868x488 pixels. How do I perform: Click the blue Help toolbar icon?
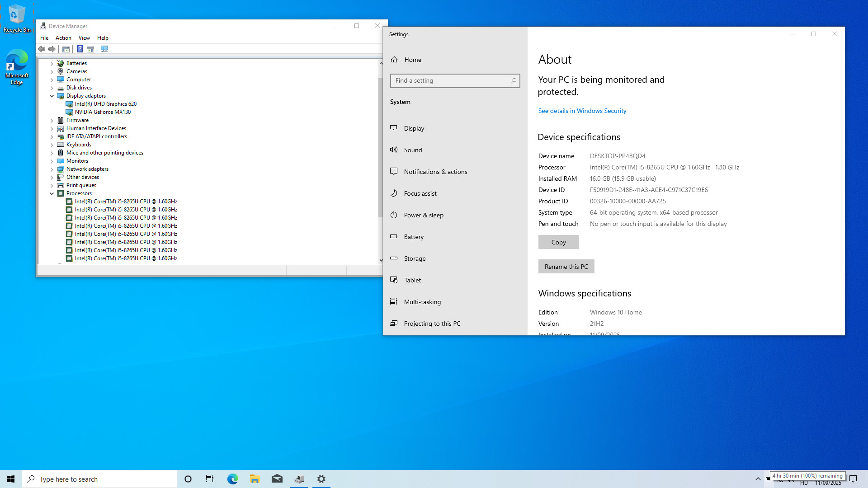click(x=80, y=49)
